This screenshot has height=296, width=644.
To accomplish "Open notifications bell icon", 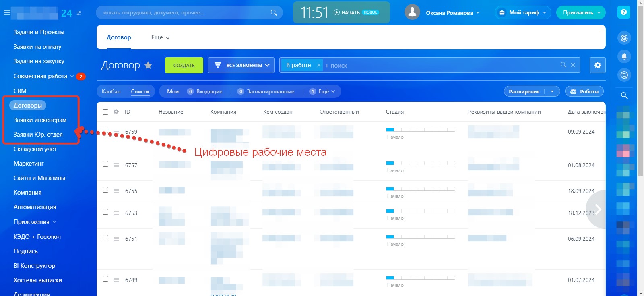I will click(x=624, y=56).
